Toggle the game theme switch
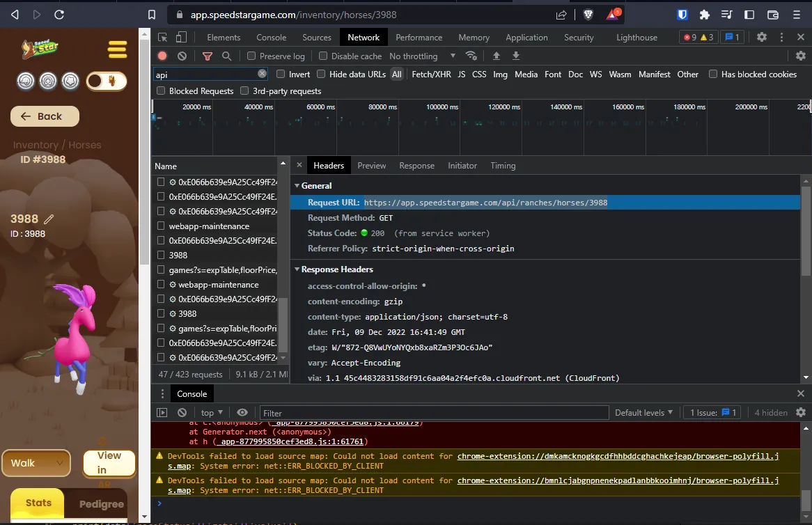Image resolution: width=812 pixels, height=525 pixels. click(106, 81)
